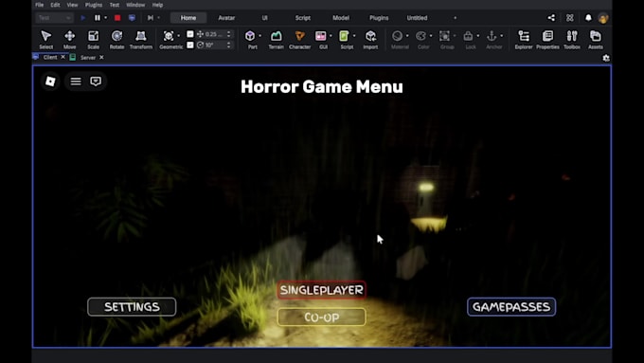Viewport: 644px width, 363px height.
Task: Expand the Part dropdown arrow
Action: click(259, 36)
